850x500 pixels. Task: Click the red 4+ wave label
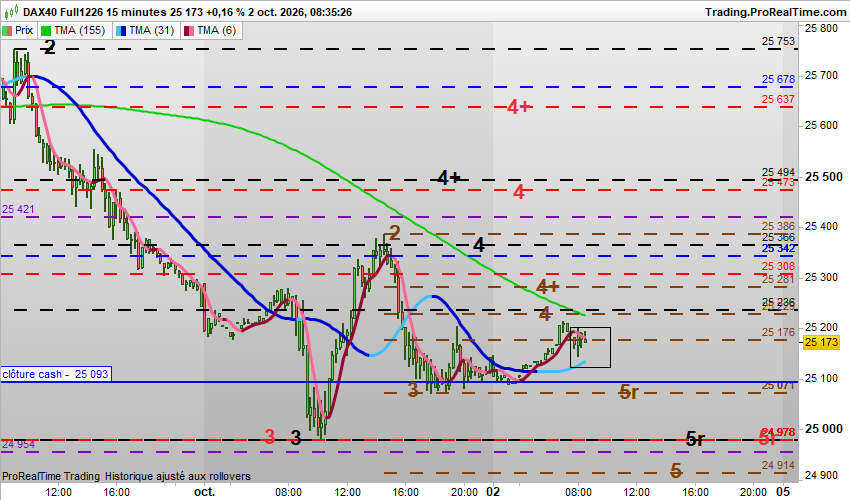pyautogui.click(x=519, y=107)
